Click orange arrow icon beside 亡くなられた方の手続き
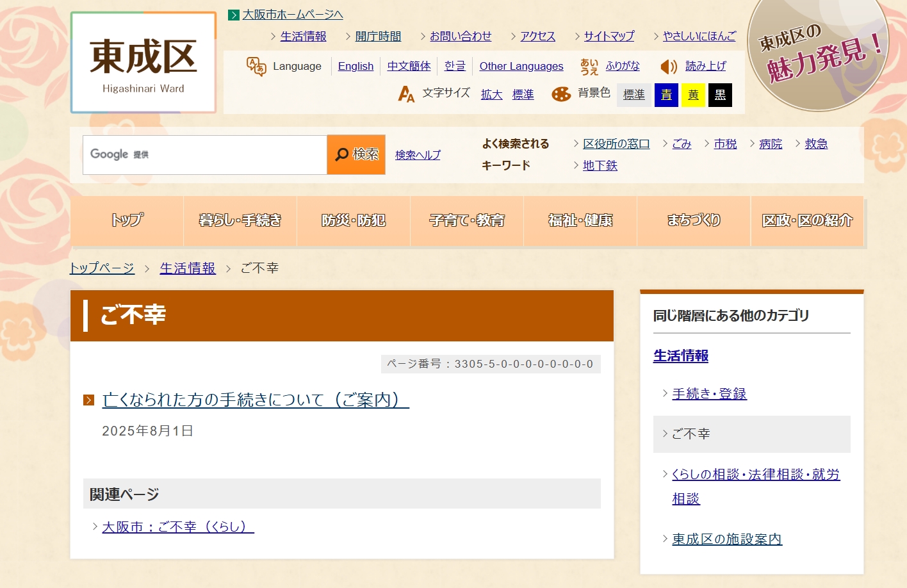The image size is (907, 588). pos(89,400)
